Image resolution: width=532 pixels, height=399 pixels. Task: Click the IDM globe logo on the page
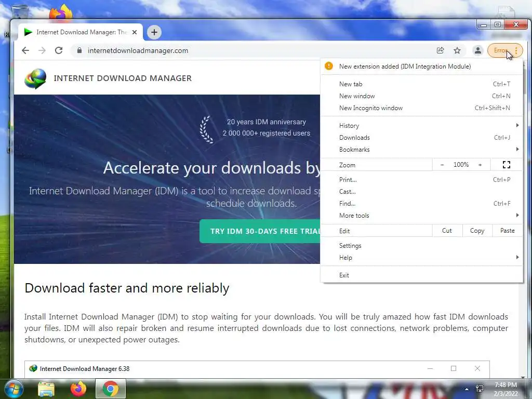tap(35, 79)
